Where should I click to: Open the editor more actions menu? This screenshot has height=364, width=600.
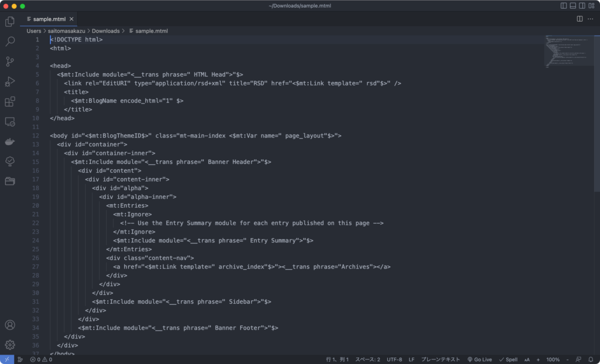click(x=591, y=18)
